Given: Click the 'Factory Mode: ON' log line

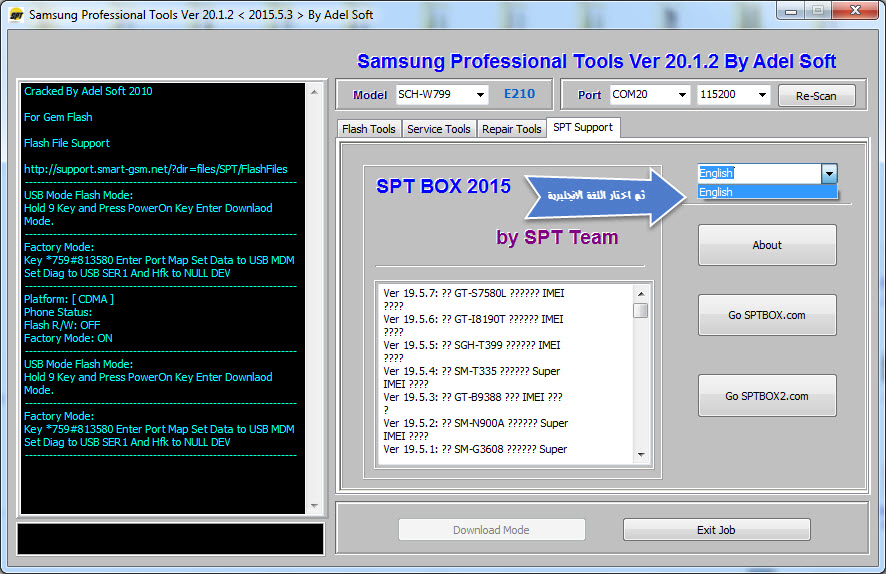Looking at the screenshot, I should pos(68,338).
